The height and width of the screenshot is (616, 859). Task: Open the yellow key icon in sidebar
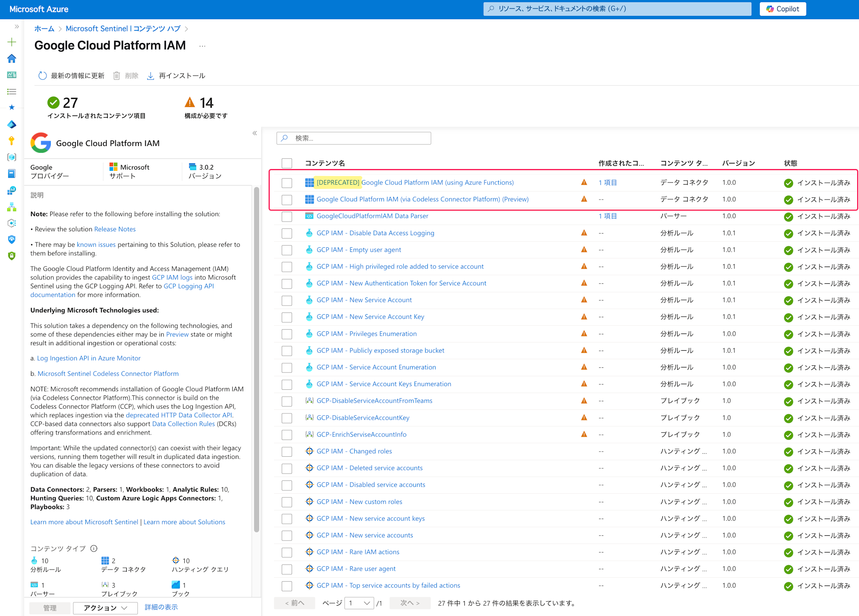[12, 141]
